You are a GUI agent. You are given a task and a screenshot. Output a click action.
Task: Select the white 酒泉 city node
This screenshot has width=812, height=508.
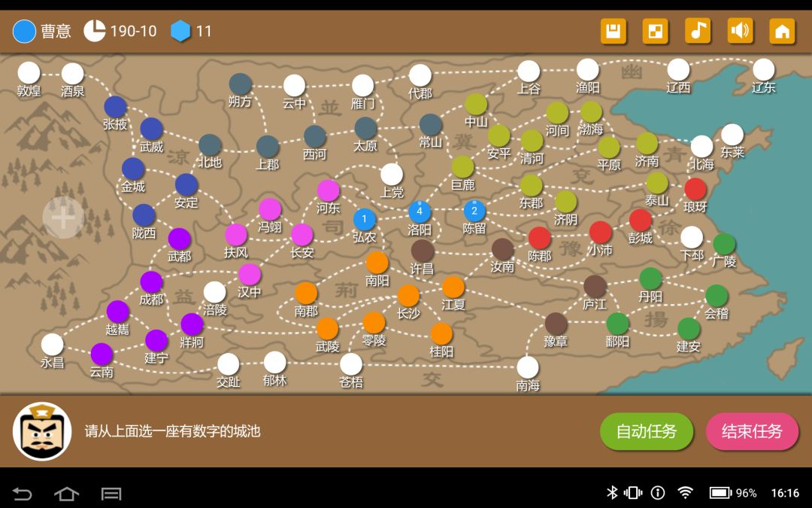click(72, 74)
